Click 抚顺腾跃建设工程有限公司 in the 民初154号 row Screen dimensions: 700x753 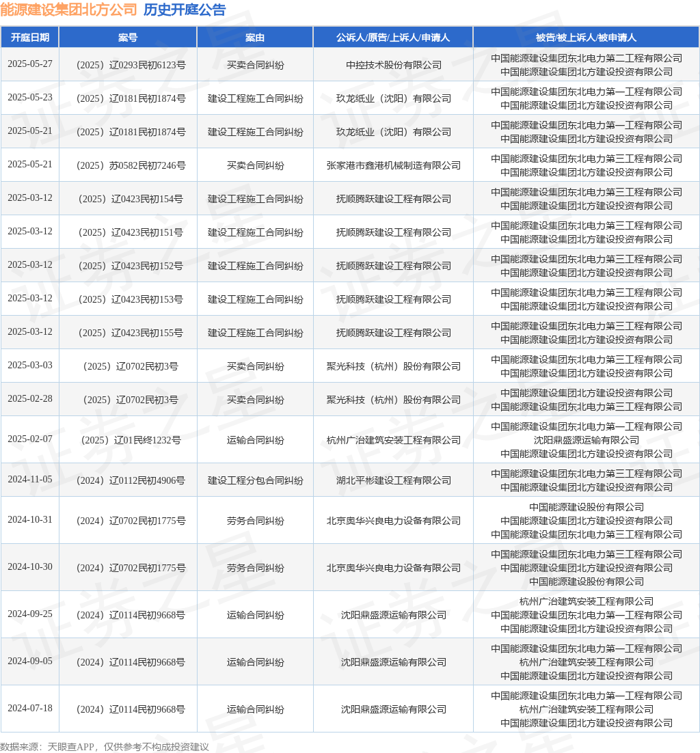coord(394,199)
